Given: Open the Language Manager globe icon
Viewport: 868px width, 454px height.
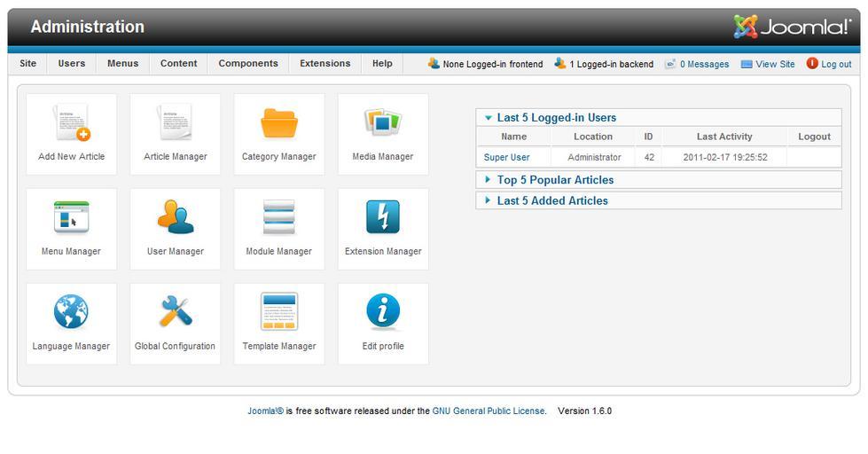Looking at the screenshot, I should tap(72, 312).
